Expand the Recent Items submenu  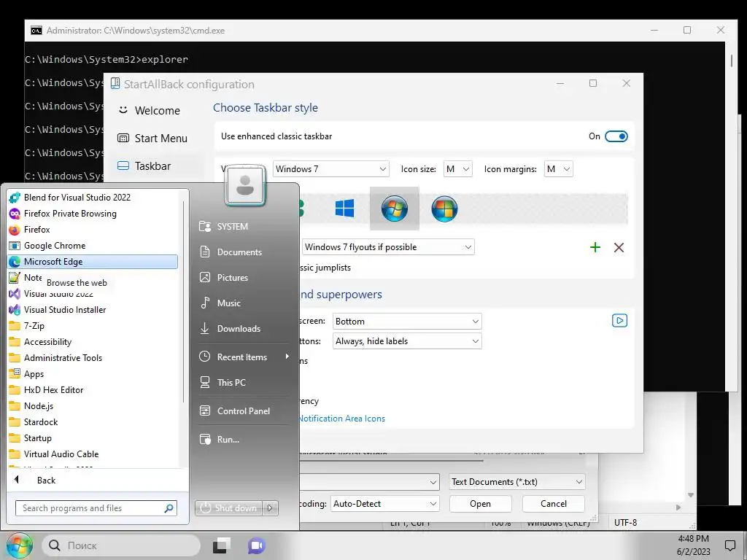(x=244, y=357)
